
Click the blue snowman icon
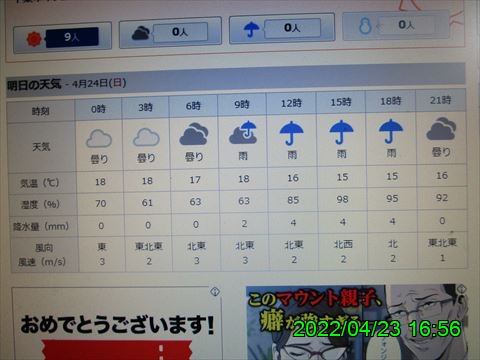click(x=365, y=26)
